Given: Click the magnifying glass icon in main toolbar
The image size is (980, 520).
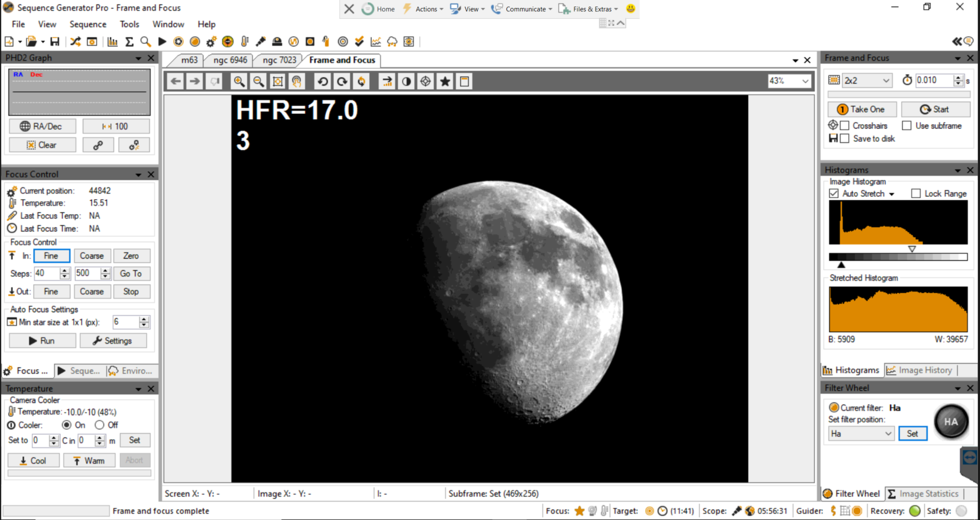Looking at the screenshot, I should point(146,42).
